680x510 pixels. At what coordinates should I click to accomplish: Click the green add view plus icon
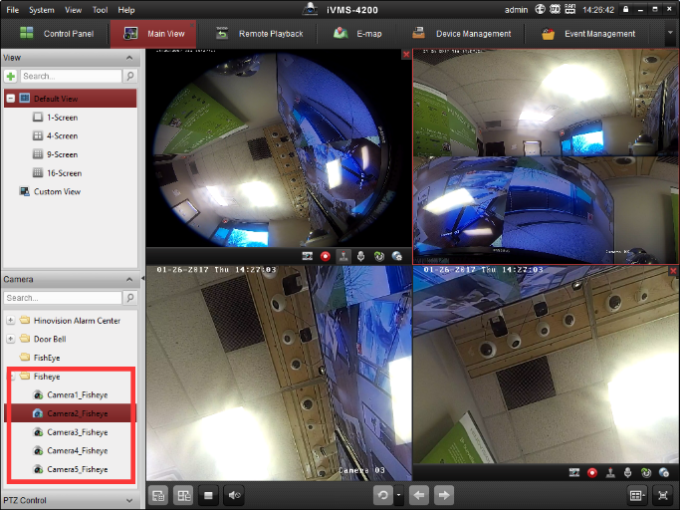coord(11,76)
